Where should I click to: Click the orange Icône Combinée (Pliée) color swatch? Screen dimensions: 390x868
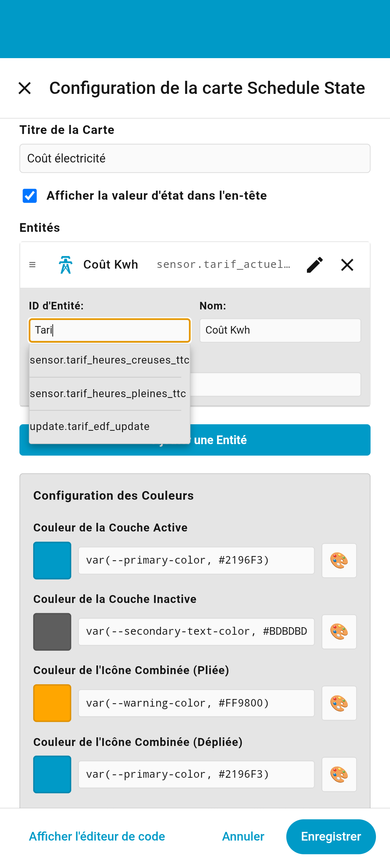(52, 703)
